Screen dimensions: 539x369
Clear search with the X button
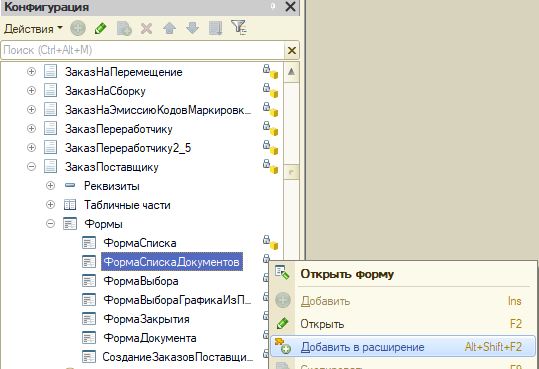pos(292,51)
